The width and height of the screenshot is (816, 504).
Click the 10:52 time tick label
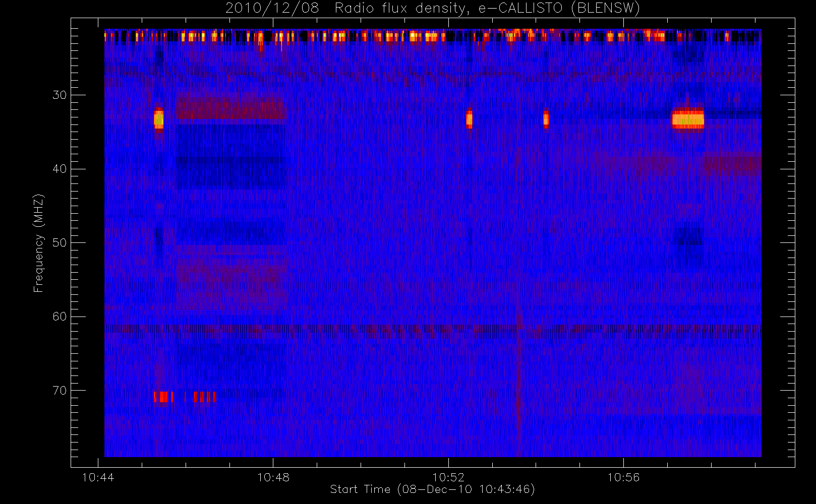click(x=448, y=477)
